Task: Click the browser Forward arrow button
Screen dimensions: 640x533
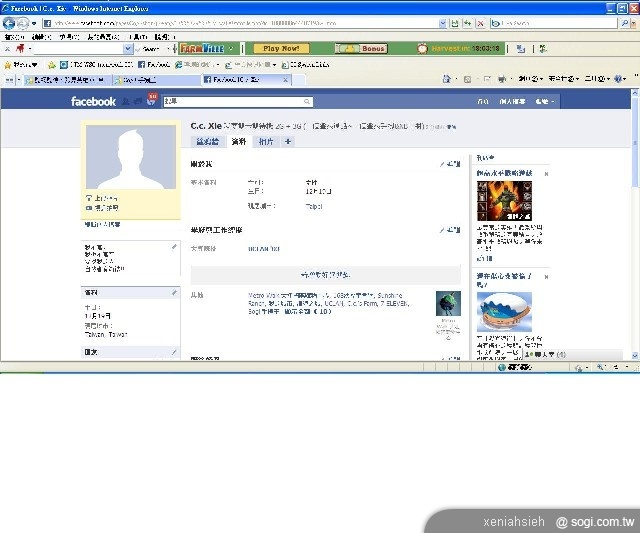Action: coord(22,23)
